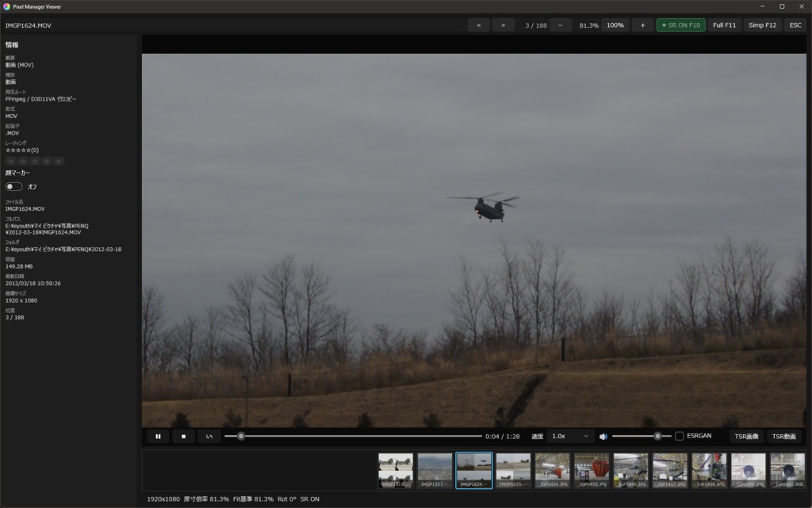Enable the ESRGAN checkbox
The image size is (812, 508).
click(x=680, y=436)
